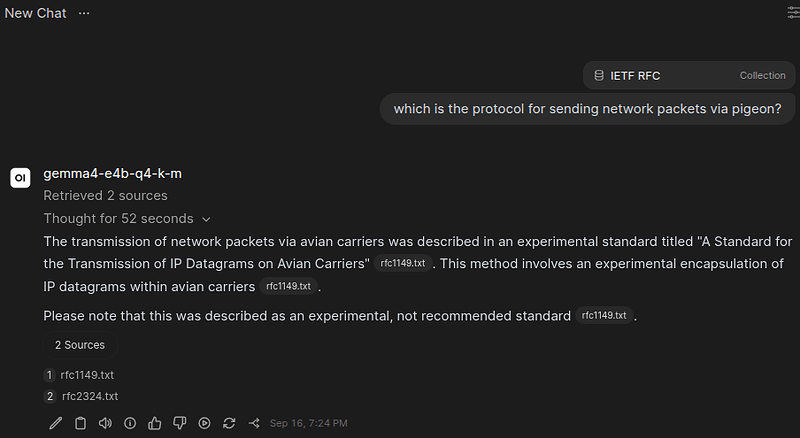Rate the response with thumbs up
This screenshot has height=438, width=800.
(155, 423)
